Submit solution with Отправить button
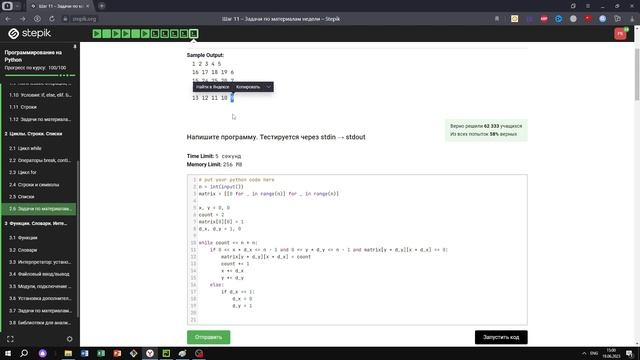The width and height of the screenshot is (640, 360). point(209,337)
